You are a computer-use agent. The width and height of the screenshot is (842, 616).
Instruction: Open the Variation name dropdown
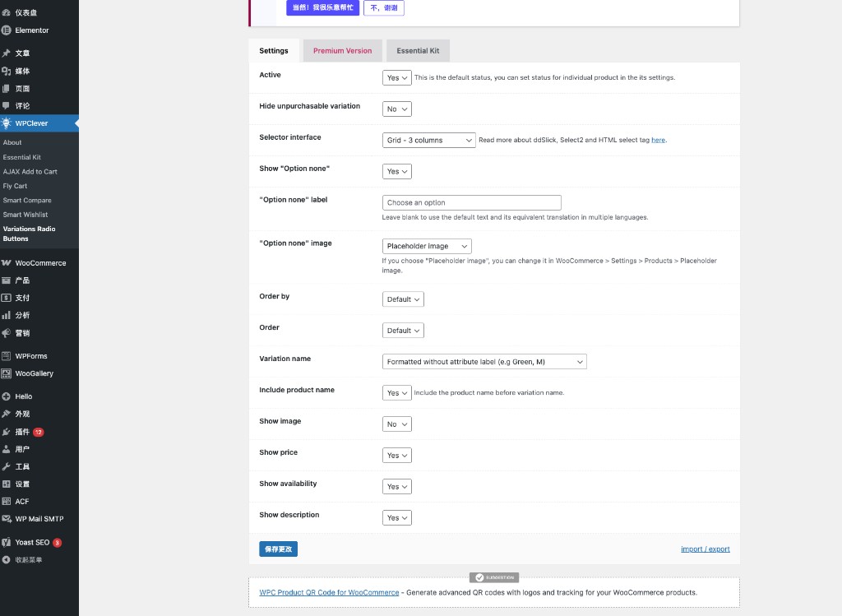point(483,361)
